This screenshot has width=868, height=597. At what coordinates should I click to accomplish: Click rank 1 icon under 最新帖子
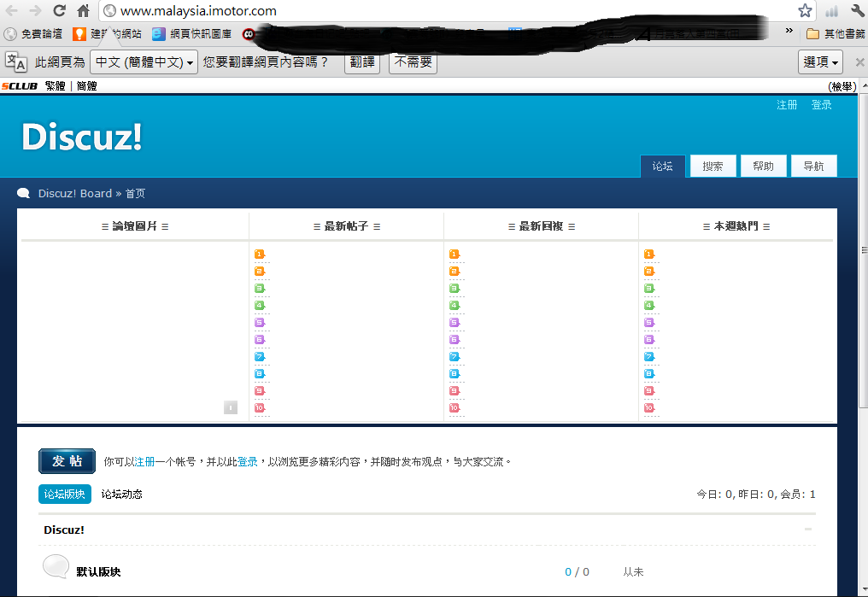coord(260,254)
